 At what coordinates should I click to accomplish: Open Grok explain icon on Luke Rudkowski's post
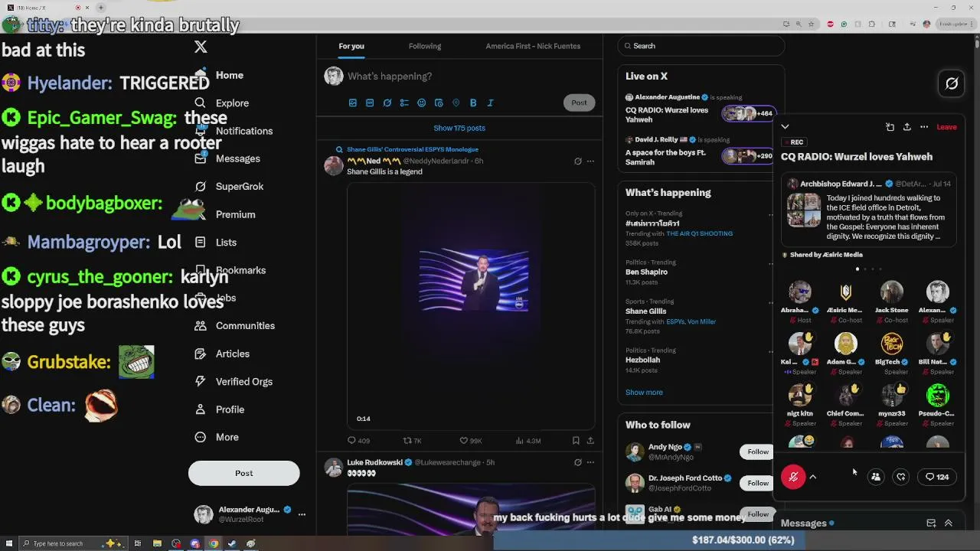[577, 462]
